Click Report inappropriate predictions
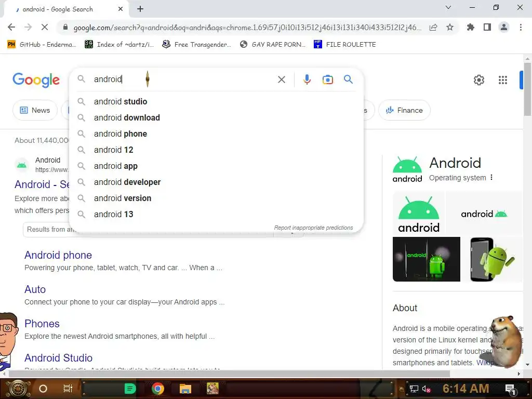The image size is (532, 399). tap(313, 228)
